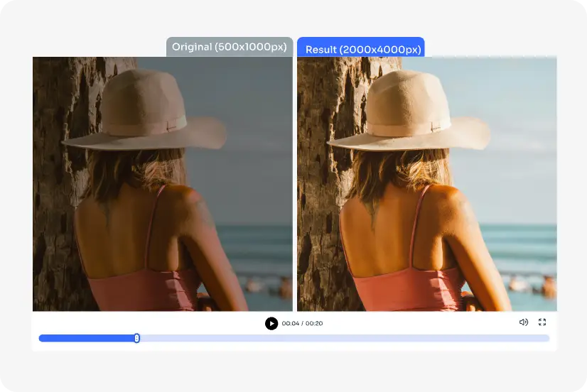Click the played blue portion of the progress bar
This screenshot has height=392, width=587.
tap(85, 338)
